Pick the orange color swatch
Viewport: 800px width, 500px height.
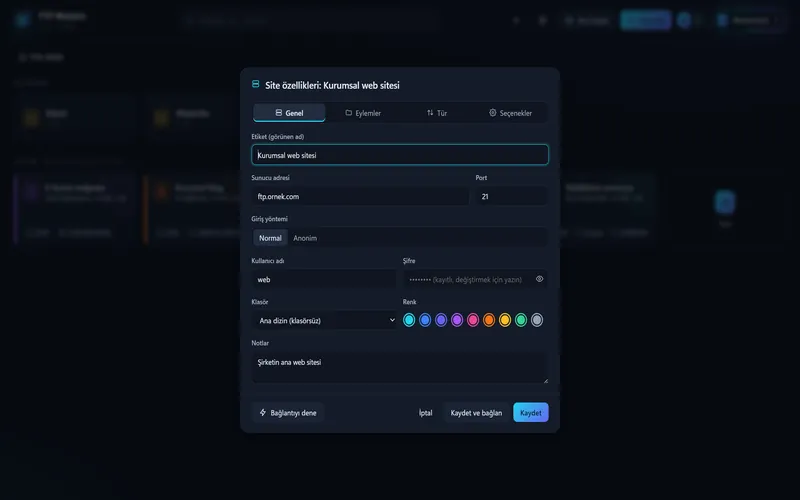coord(489,320)
